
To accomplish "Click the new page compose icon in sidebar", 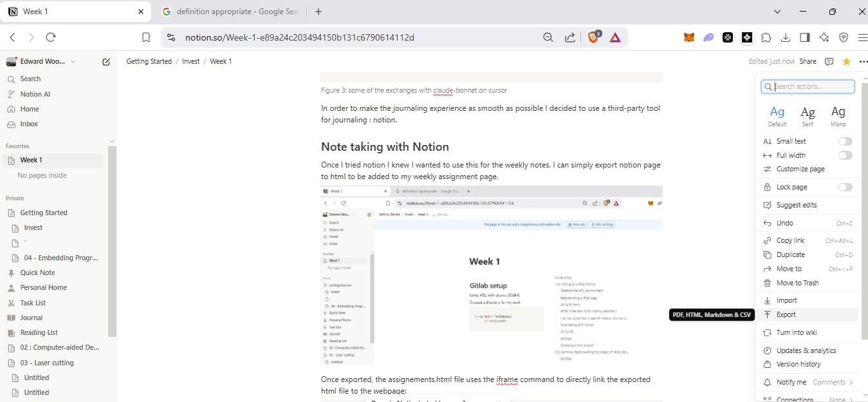I will coord(106,62).
